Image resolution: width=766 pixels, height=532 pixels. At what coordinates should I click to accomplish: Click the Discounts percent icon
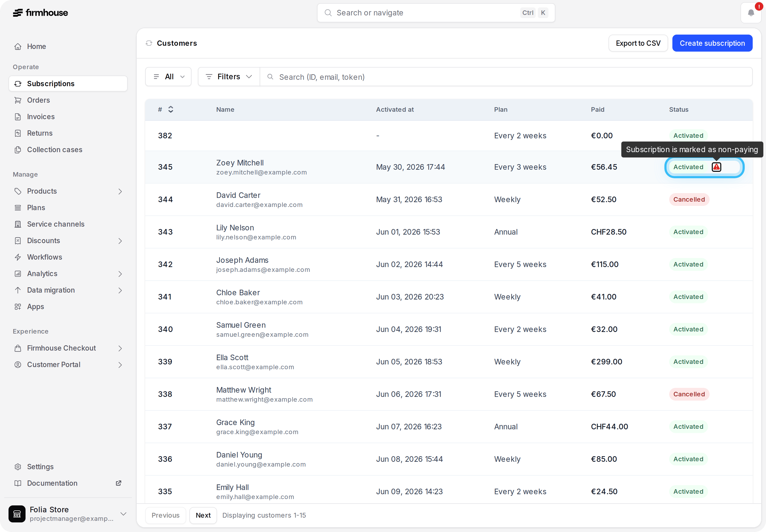[x=18, y=241]
